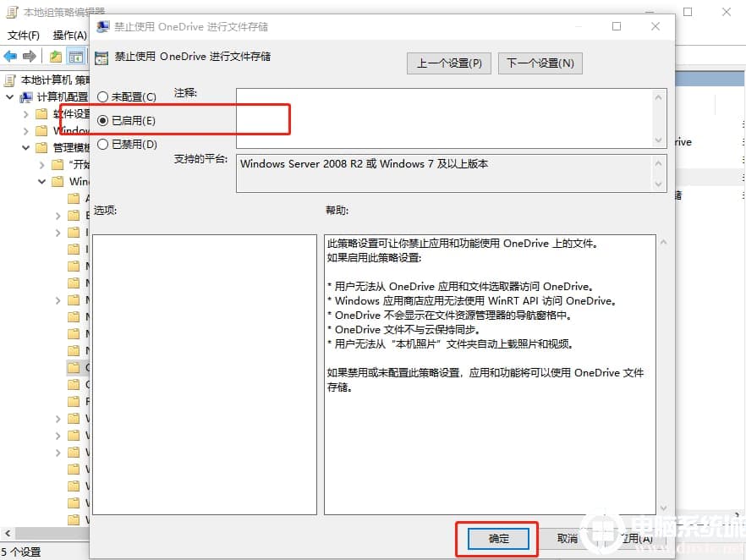Select the 计算机配置 tree item

coord(63,97)
